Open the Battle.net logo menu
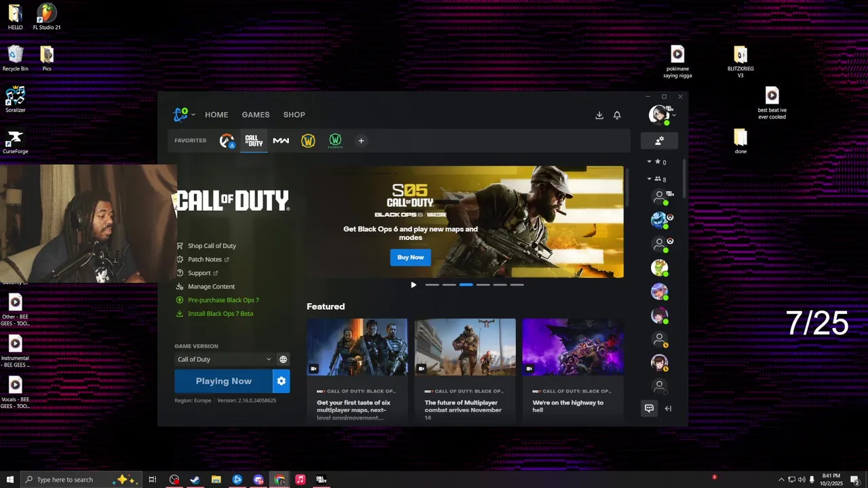 [183, 115]
